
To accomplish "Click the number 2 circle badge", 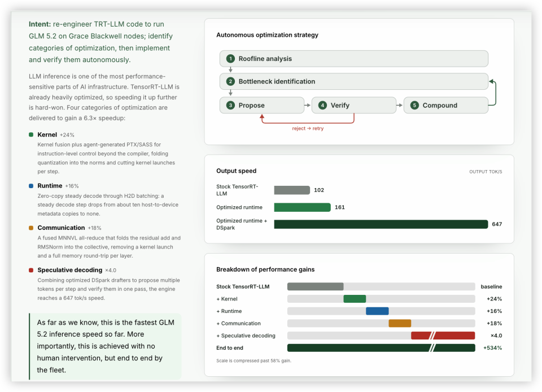I will (230, 81).
